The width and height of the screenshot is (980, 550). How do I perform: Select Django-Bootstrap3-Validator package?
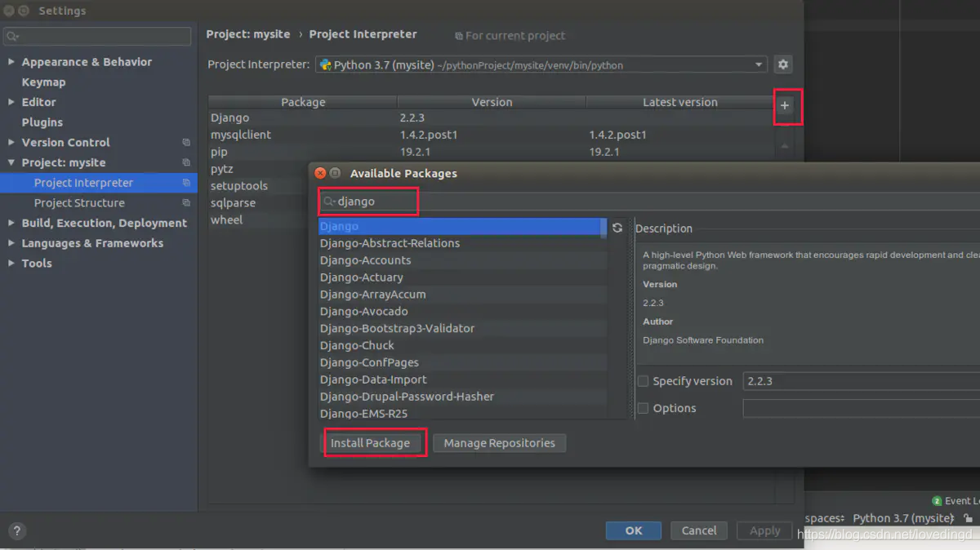(460, 329)
